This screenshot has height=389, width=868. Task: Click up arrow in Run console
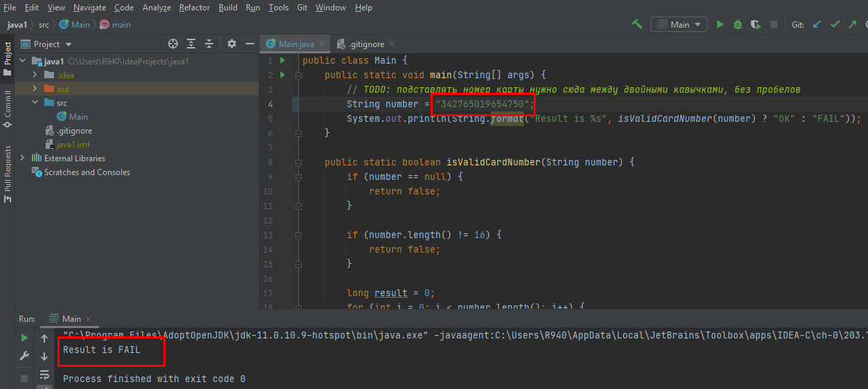[44, 338]
